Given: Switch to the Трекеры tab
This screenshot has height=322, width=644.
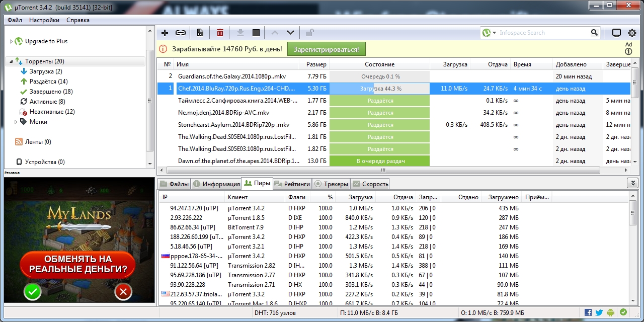Looking at the screenshot, I should (331, 184).
